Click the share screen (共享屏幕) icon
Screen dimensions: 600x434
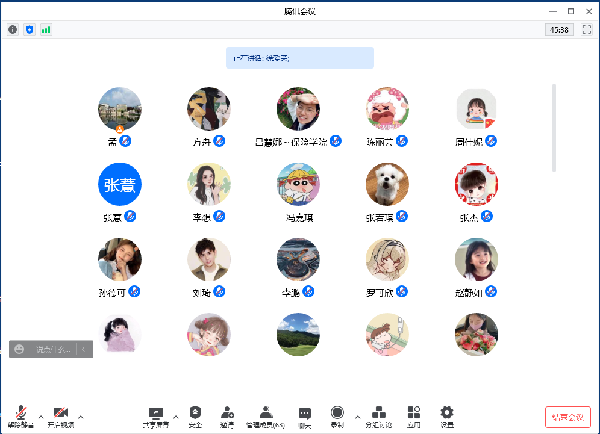click(x=155, y=415)
